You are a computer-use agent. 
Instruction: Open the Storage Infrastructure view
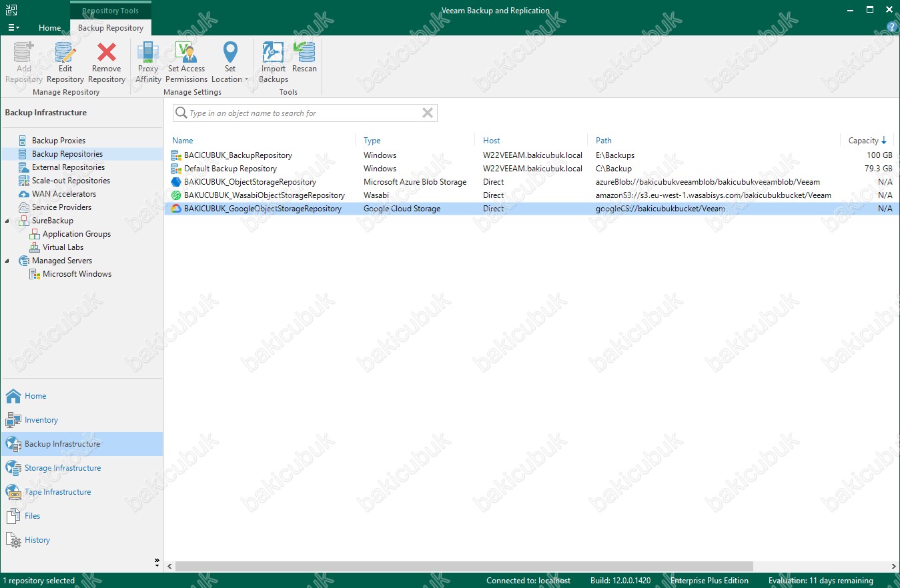coord(81,468)
